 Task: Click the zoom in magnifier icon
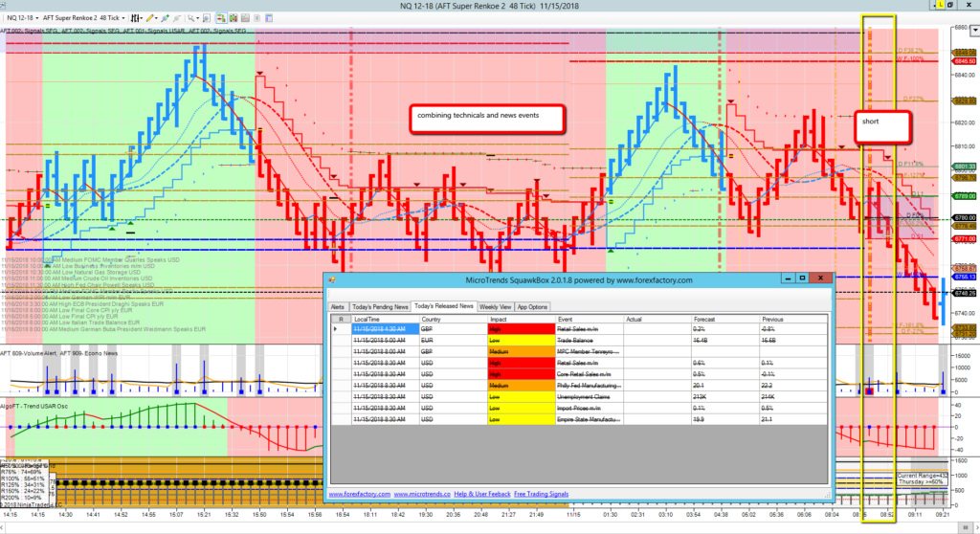click(x=165, y=18)
